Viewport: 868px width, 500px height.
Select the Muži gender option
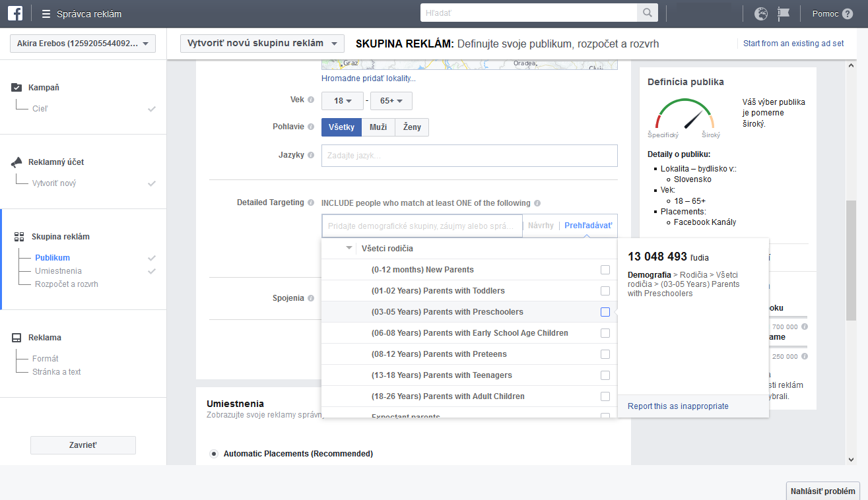[378, 127]
